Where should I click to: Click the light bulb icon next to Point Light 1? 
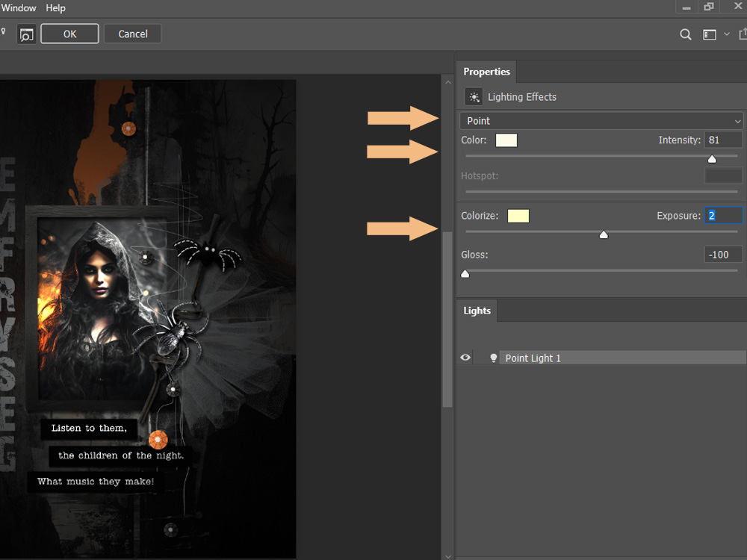click(x=493, y=358)
